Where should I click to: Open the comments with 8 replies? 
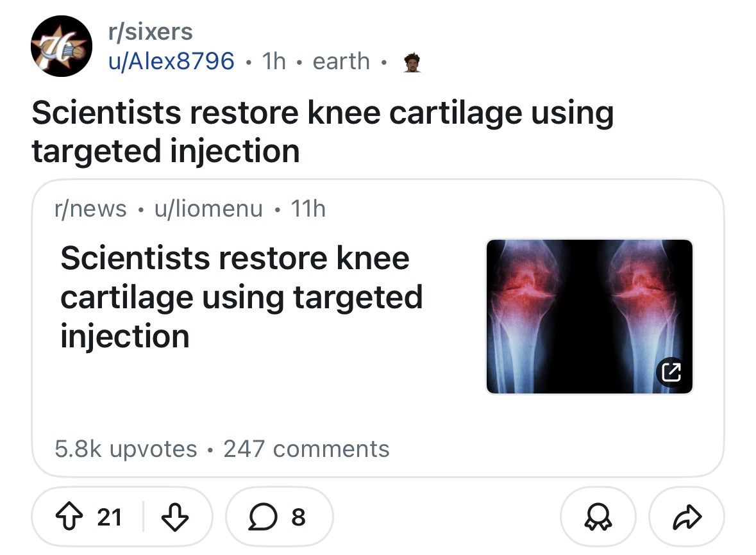(279, 517)
